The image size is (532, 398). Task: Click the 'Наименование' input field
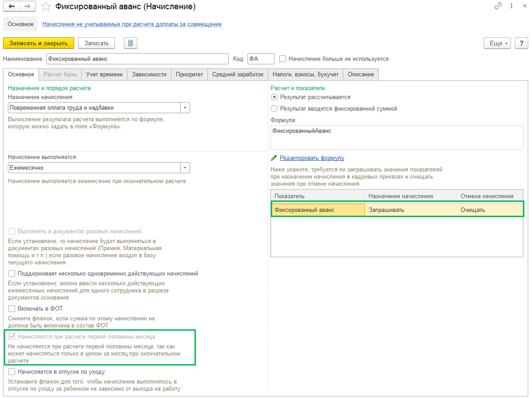pos(137,59)
